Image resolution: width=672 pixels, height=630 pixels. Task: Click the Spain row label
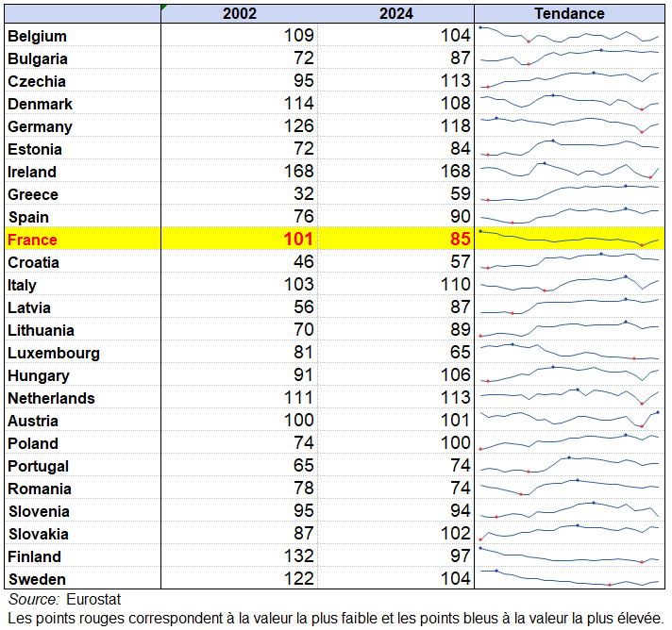tap(28, 217)
